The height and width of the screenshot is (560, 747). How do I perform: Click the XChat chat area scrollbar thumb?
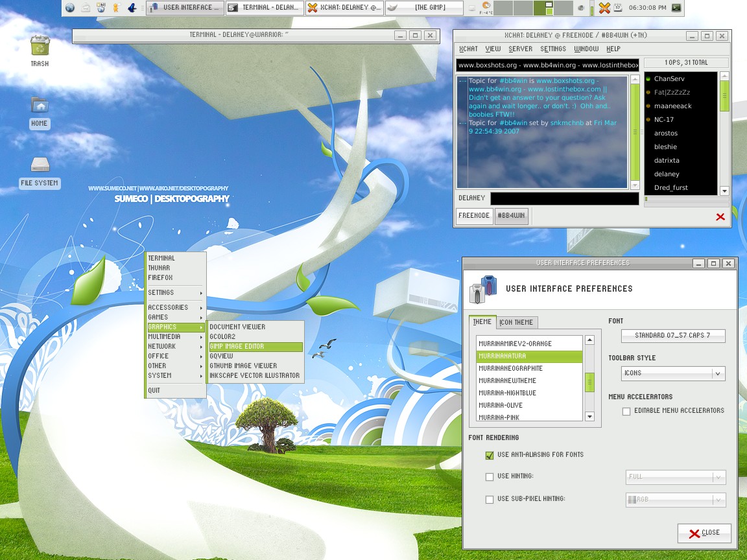(x=635, y=132)
